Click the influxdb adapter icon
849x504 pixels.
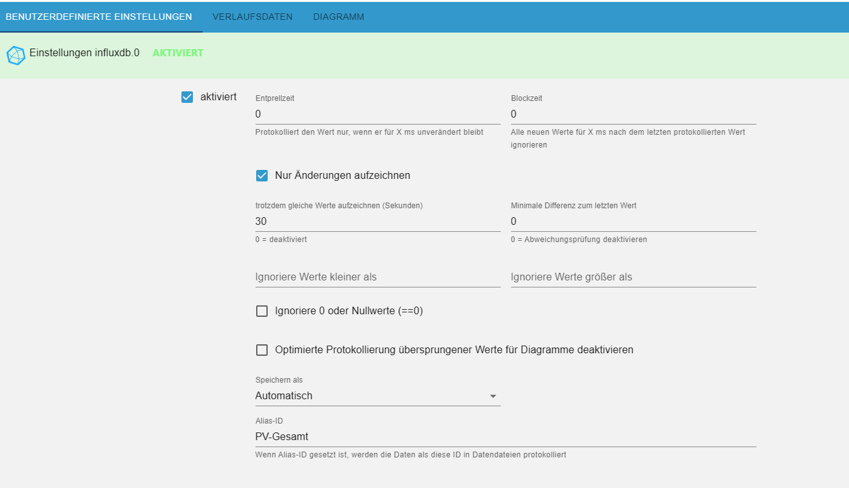click(x=16, y=55)
